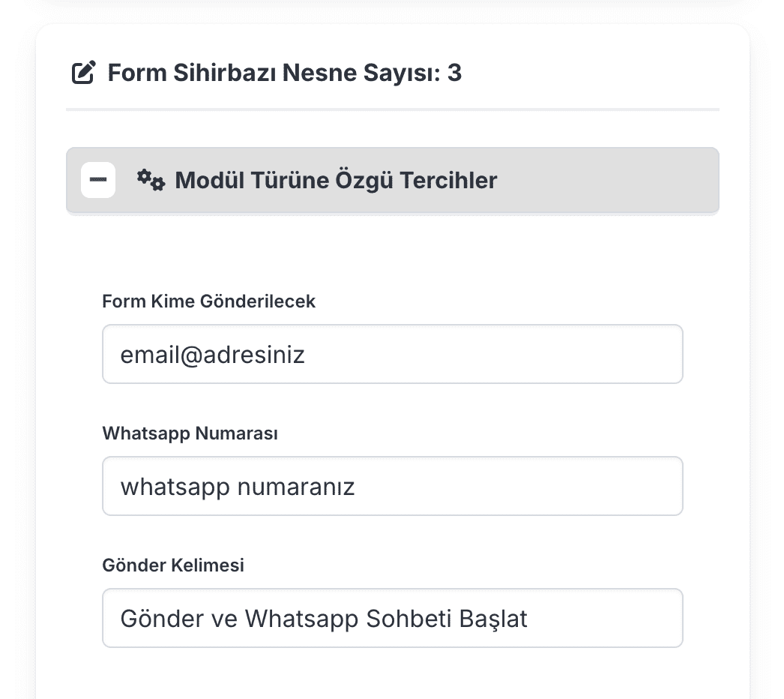The height and width of the screenshot is (699, 784).
Task: Click on the whatsapp numaranız text
Action: point(237,487)
